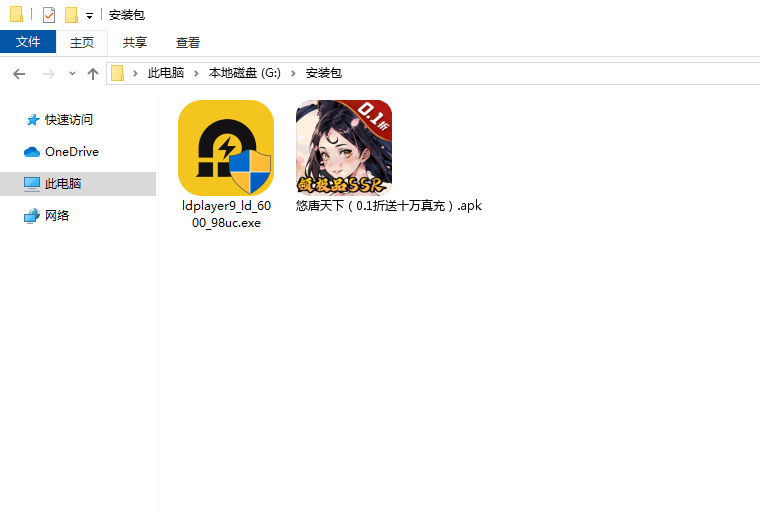Open the 文件 menu

[x=28, y=42]
